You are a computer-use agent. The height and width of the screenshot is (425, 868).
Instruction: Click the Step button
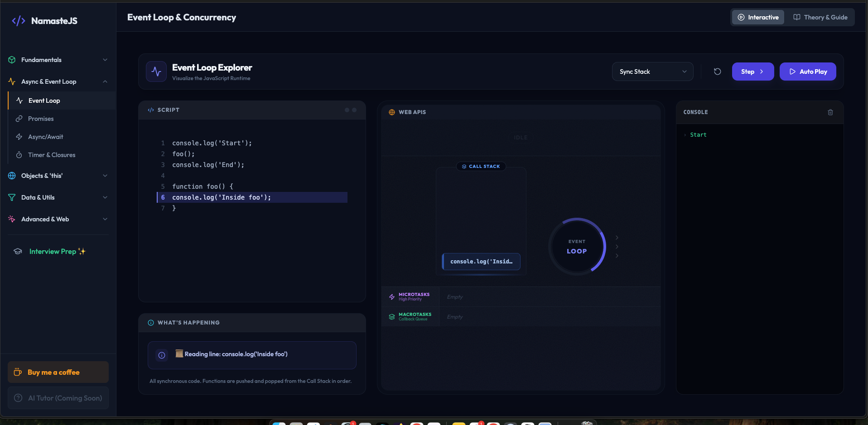click(x=753, y=72)
